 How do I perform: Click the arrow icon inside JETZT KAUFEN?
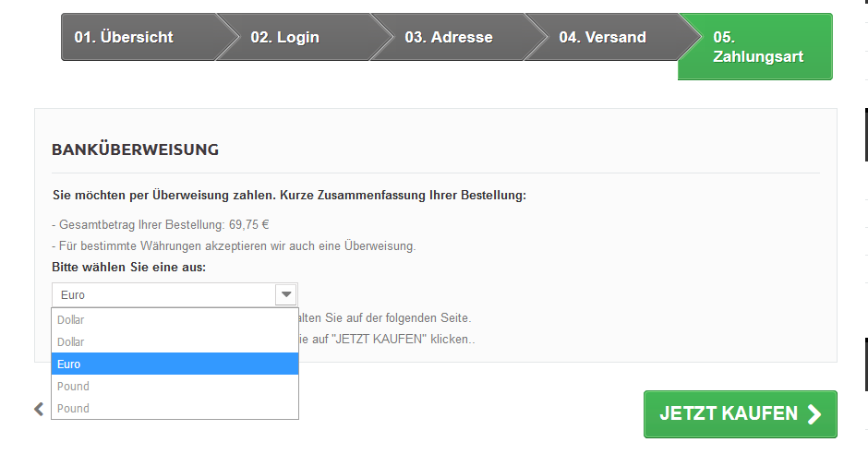click(814, 414)
